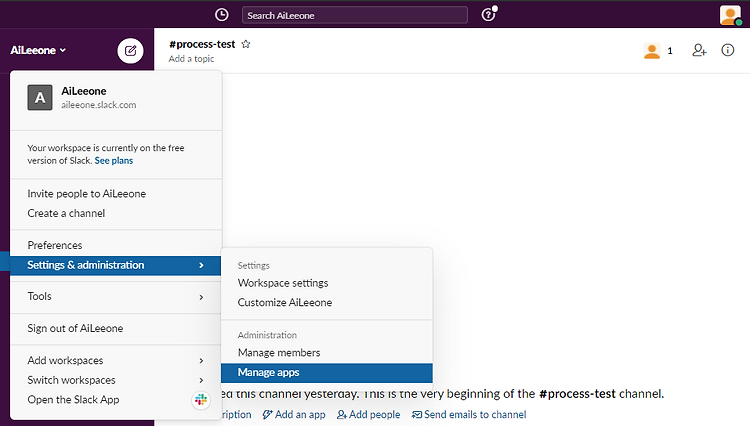Image resolution: width=750 pixels, height=426 pixels.
Task: Click Open the Slack App
Action: tap(116, 400)
